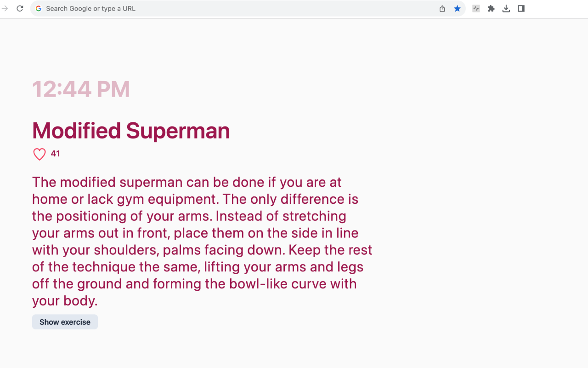Click the Google logo in the address bar
The width and height of the screenshot is (588, 368).
tap(39, 8)
